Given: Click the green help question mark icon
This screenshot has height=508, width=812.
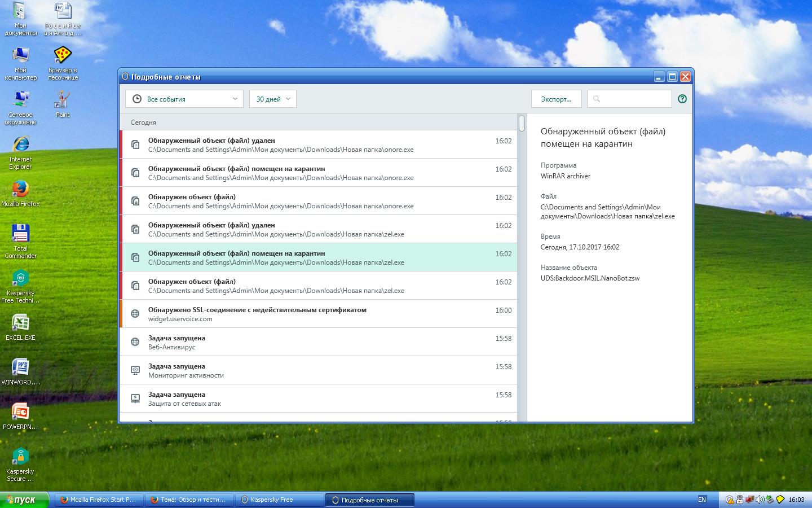Looking at the screenshot, I should click(682, 99).
